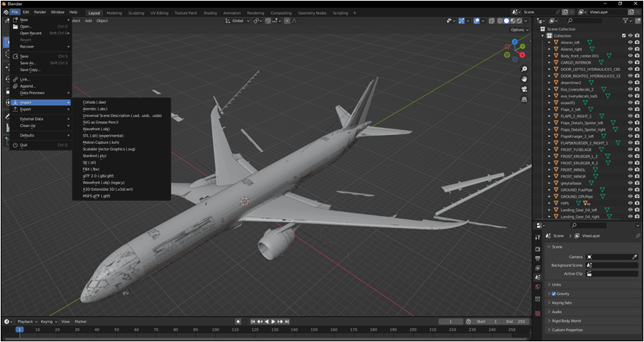Choose Wavefront (.obj) import option

(x=96, y=129)
